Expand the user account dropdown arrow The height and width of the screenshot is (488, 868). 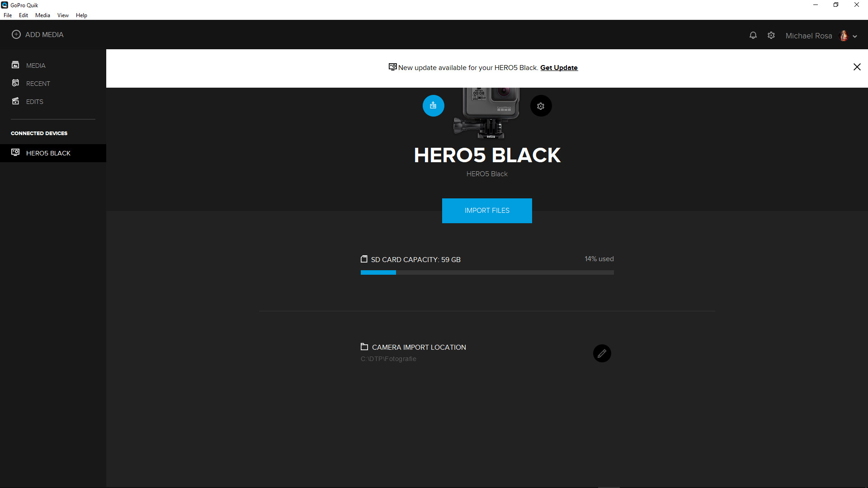coord(855,36)
